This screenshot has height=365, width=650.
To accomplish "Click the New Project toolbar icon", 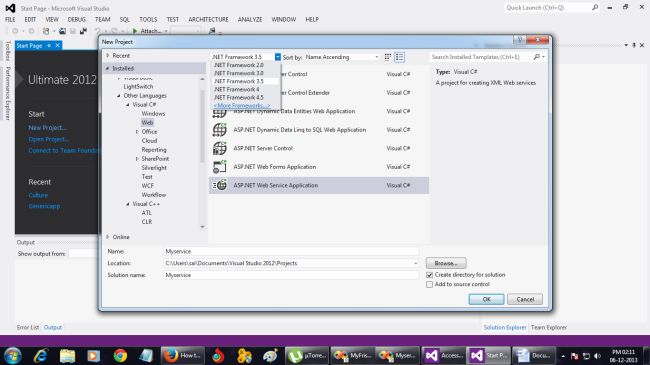I will pyautogui.click(x=46, y=31).
